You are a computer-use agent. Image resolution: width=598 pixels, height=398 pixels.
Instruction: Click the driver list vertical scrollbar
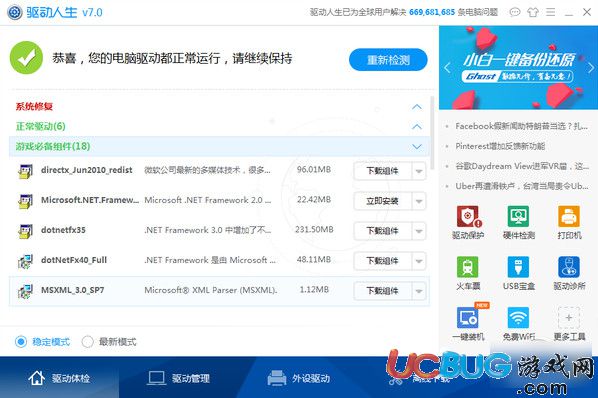click(x=432, y=133)
